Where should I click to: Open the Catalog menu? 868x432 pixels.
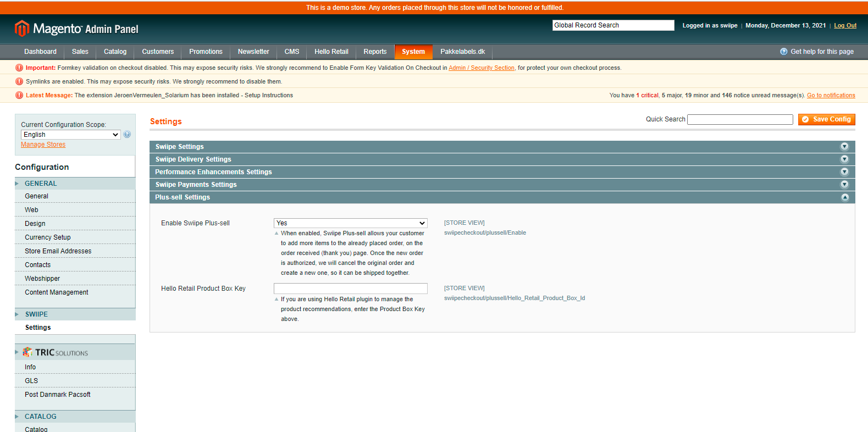115,52
